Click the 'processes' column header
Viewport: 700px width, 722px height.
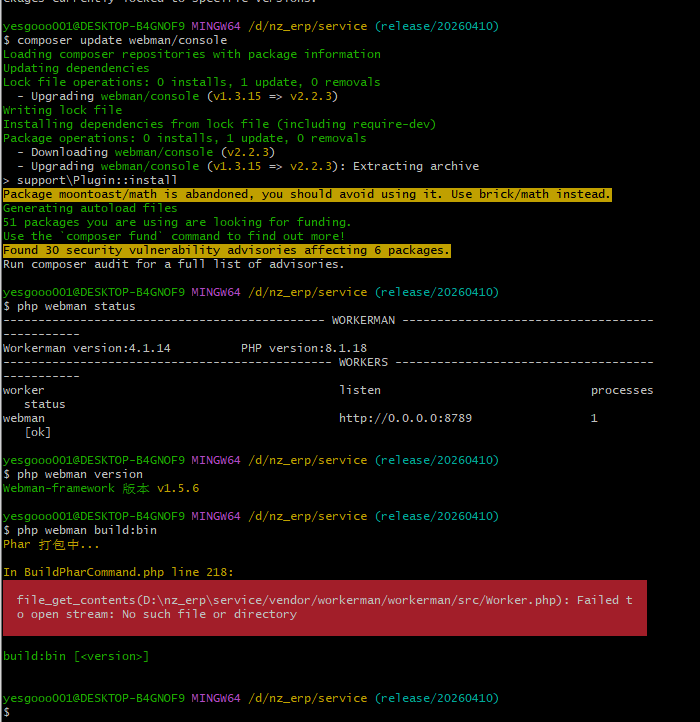[621, 390]
